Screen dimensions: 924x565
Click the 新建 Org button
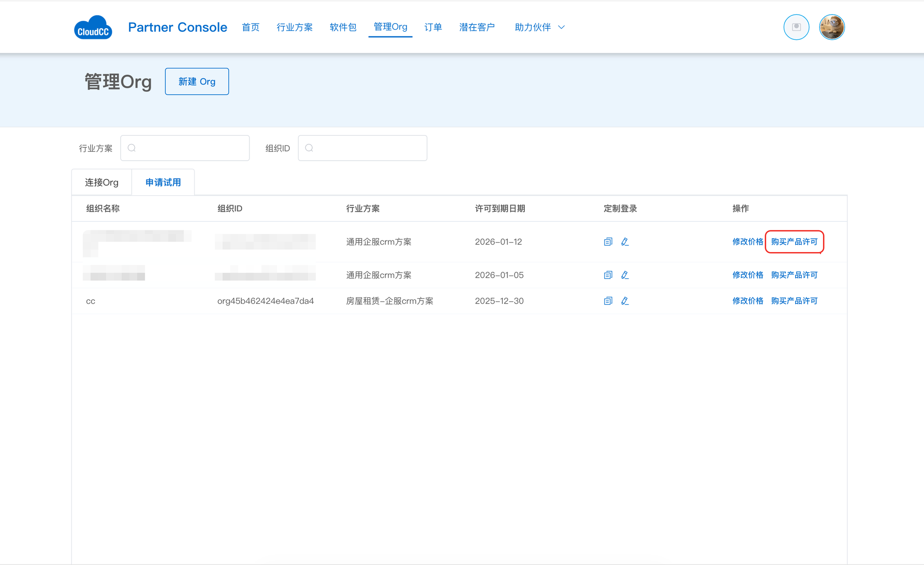pos(197,82)
